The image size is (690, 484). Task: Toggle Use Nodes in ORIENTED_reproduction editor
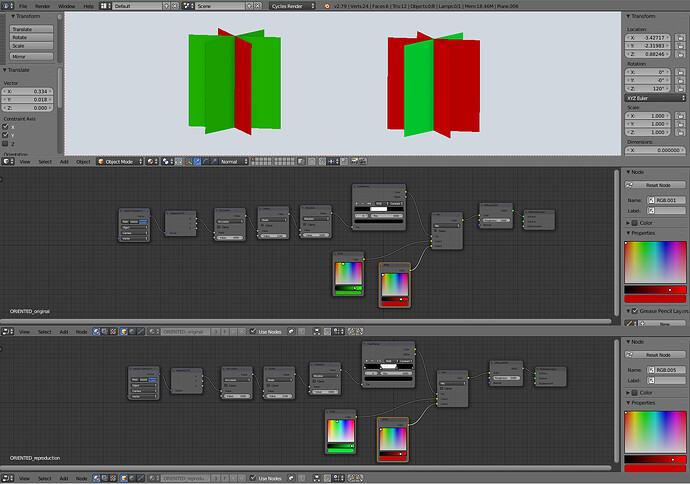(253, 478)
